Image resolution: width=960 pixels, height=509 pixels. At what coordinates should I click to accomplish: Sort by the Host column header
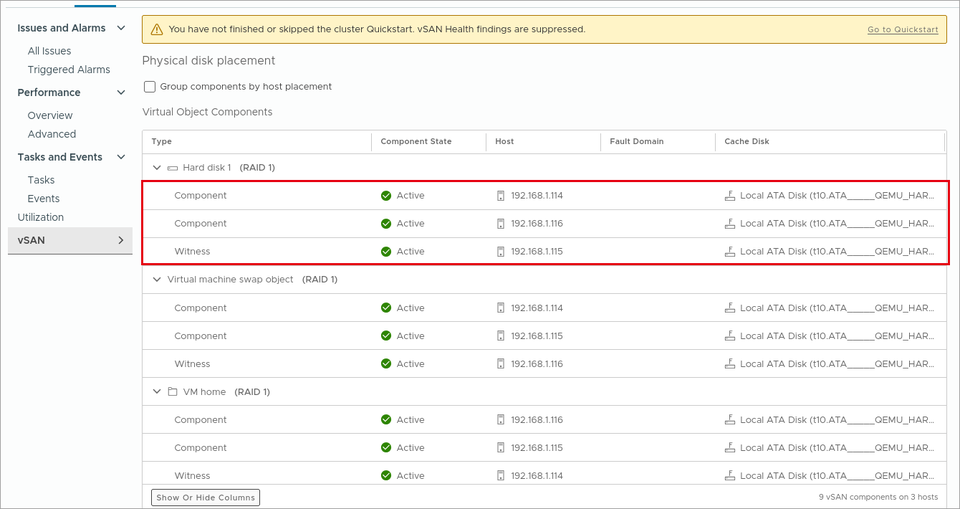pyautogui.click(x=504, y=141)
